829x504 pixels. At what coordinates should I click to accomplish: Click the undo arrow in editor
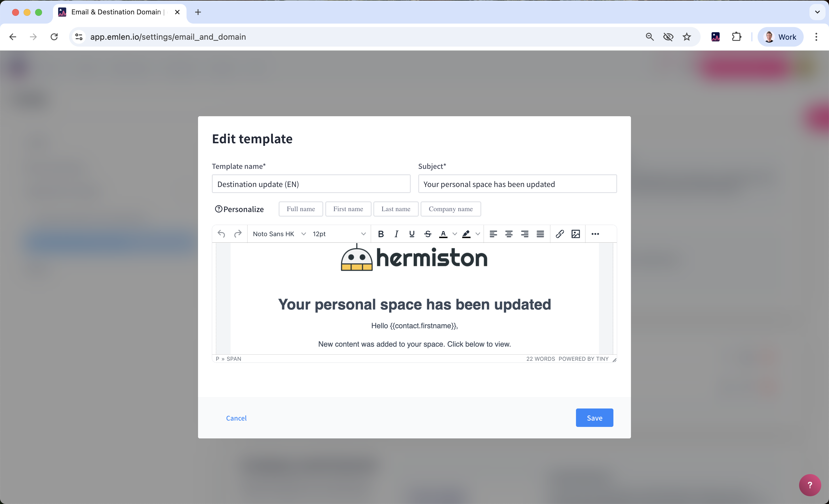click(221, 234)
